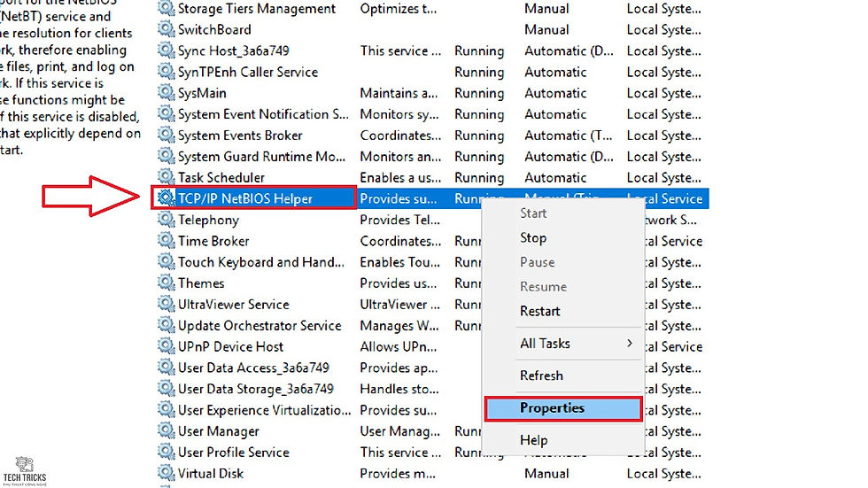Click the User Profile Service gear icon
868x488 pixels.
point(166,452)
